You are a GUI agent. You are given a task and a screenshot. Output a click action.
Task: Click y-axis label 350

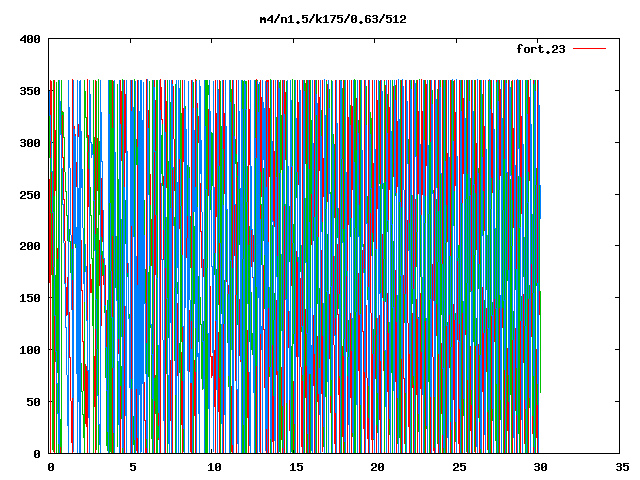click(30, 91)
